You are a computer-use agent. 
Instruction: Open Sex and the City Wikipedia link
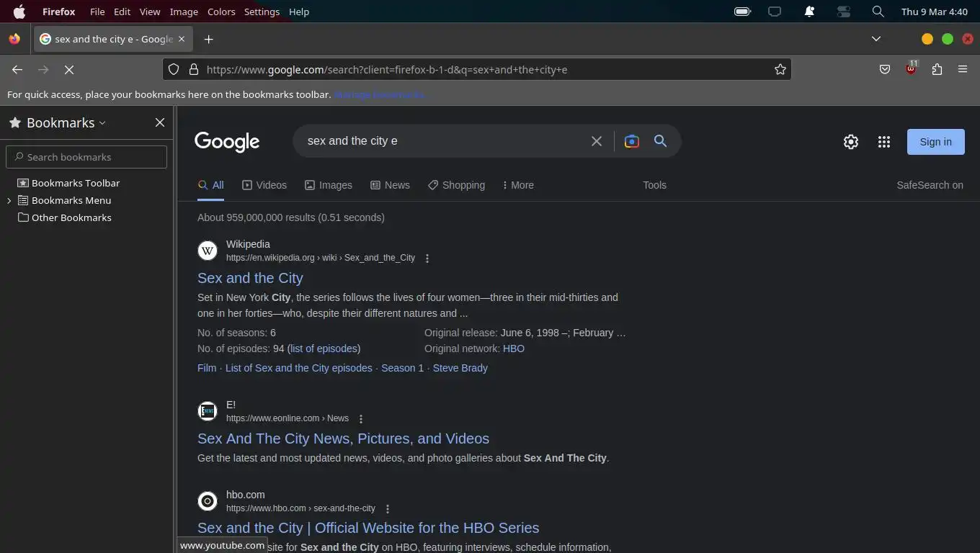(x=250, y=278)
